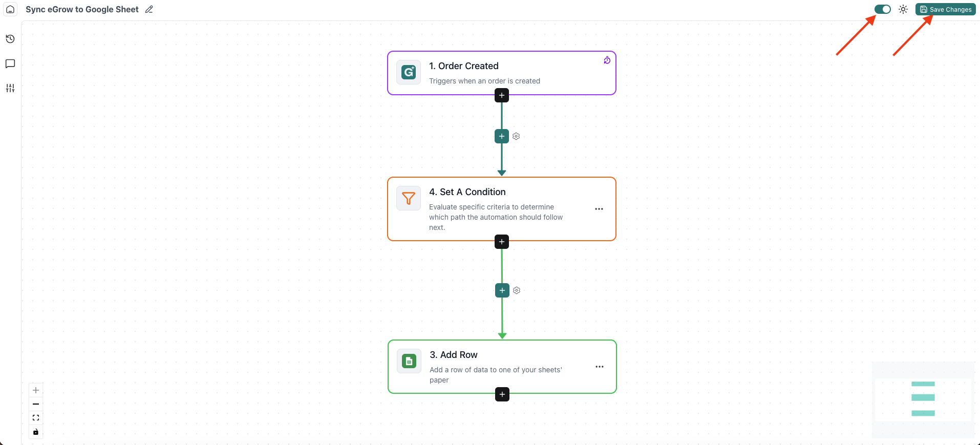Zoom out on the canvas

pos(36,404)
